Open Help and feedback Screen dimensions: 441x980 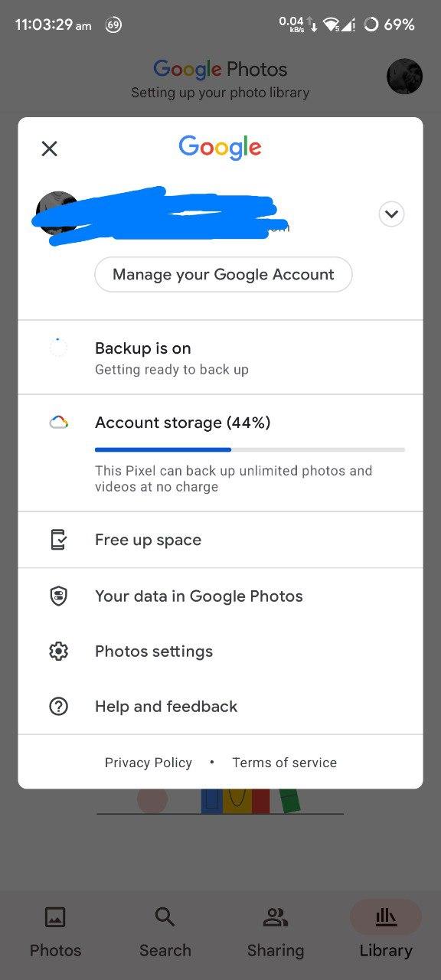pyautogui.click(x=220, y=707)
